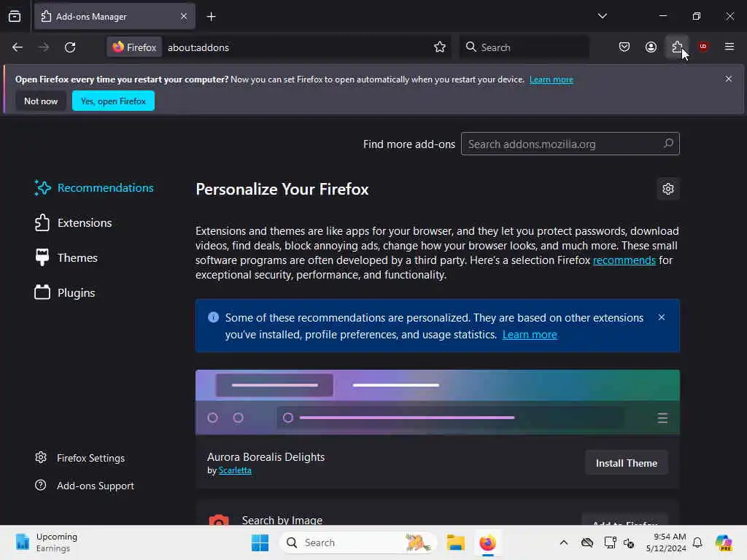
Task: Open the uBlock Origin toolbar icon
Action: pyautogui.click(x=703, y=47)
